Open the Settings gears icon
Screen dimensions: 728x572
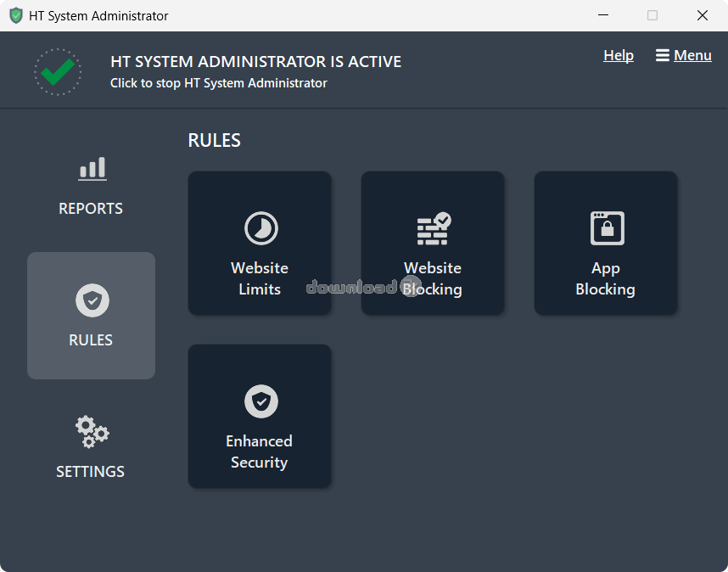click(x=92, y=432)
